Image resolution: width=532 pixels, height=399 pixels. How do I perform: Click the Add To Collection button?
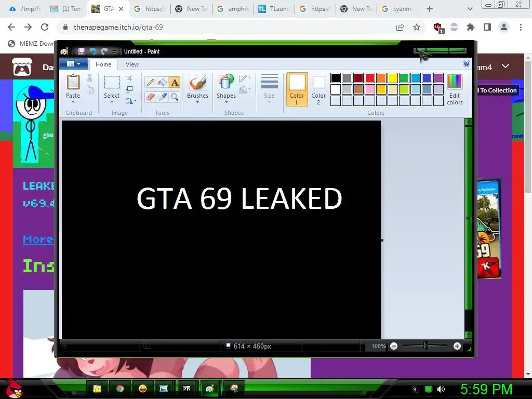point(498,90)
